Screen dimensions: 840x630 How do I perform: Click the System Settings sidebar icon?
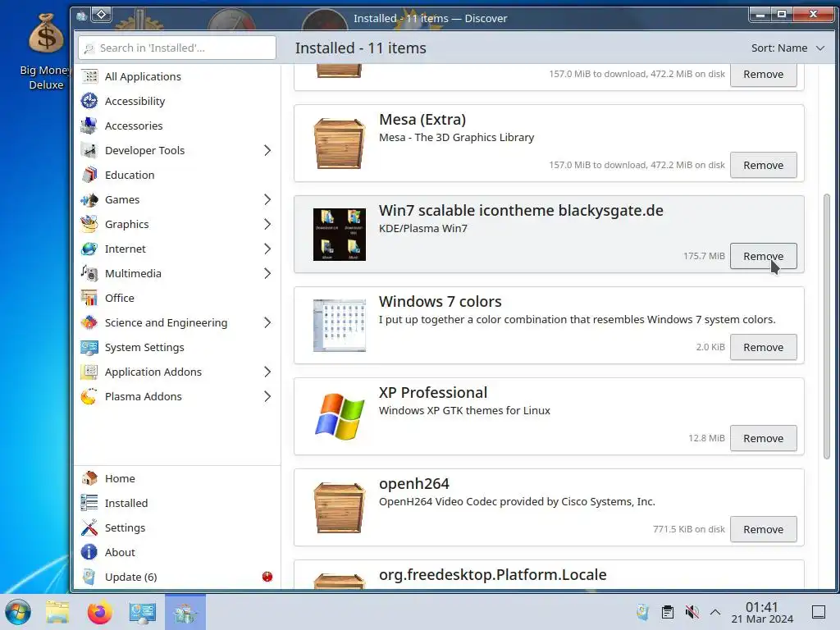click(89, 348)
